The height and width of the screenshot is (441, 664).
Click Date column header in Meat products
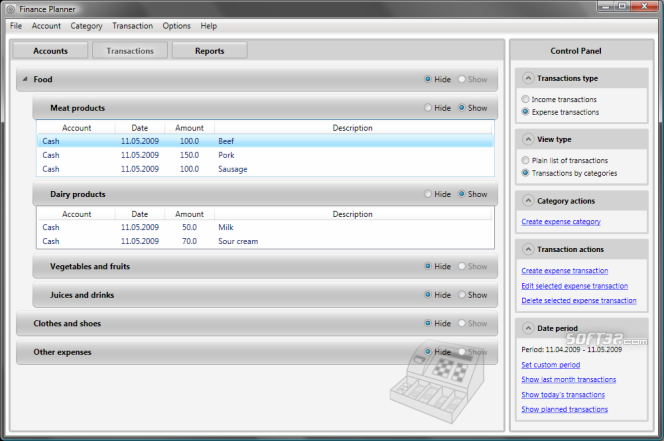[x=140, y=128]
